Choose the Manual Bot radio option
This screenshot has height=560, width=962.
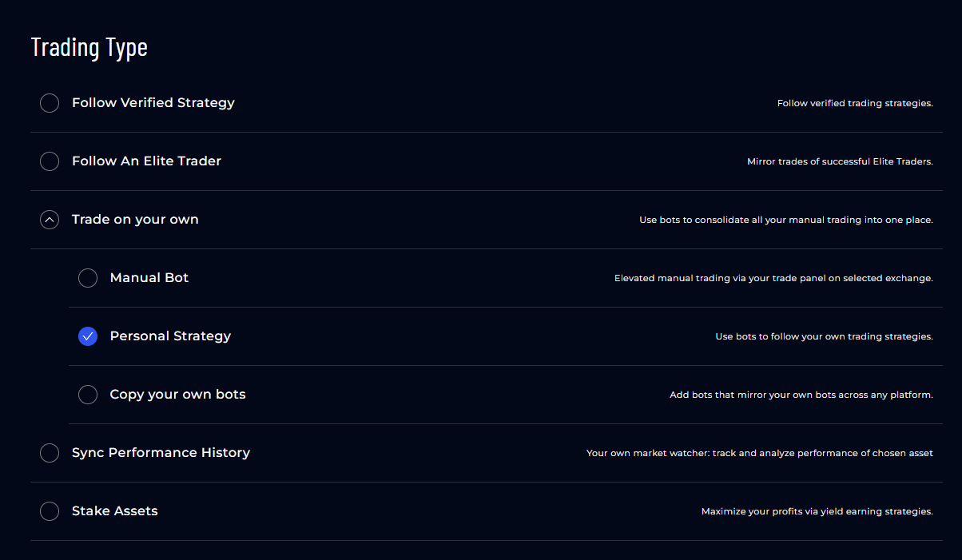pyautogui.click(x=88, y=278)
